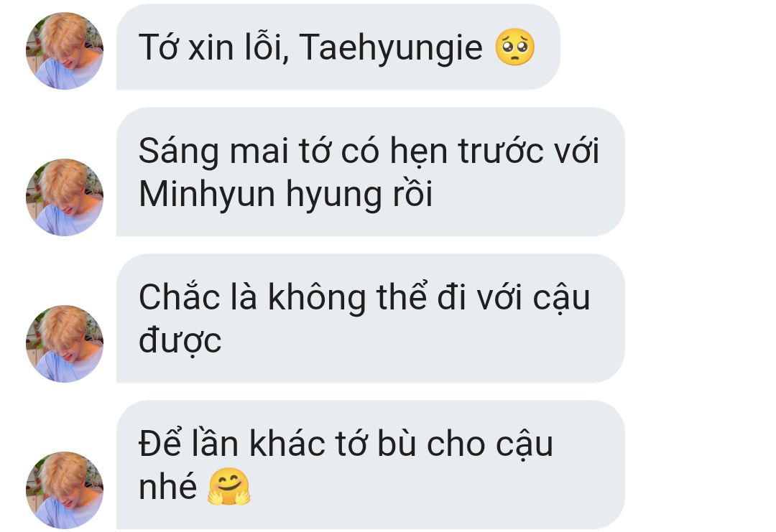Select the "Sáng mai tớ có hẹn trước" bubble

[x=370, y=172]
